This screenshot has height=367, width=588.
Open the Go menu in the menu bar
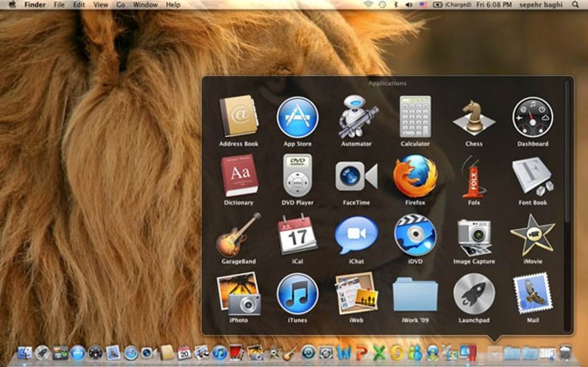point(121,5)
